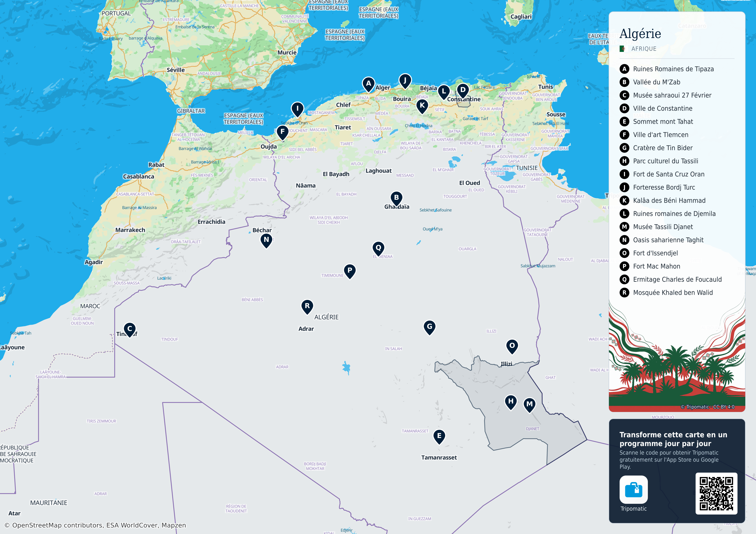Select Ruines Romaines de Tipaza in list

pyautogui.click(x=667, y=69)
